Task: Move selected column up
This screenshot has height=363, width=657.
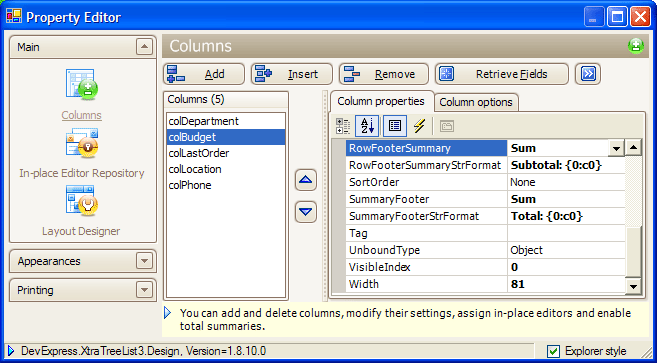Action: point(305,180)
